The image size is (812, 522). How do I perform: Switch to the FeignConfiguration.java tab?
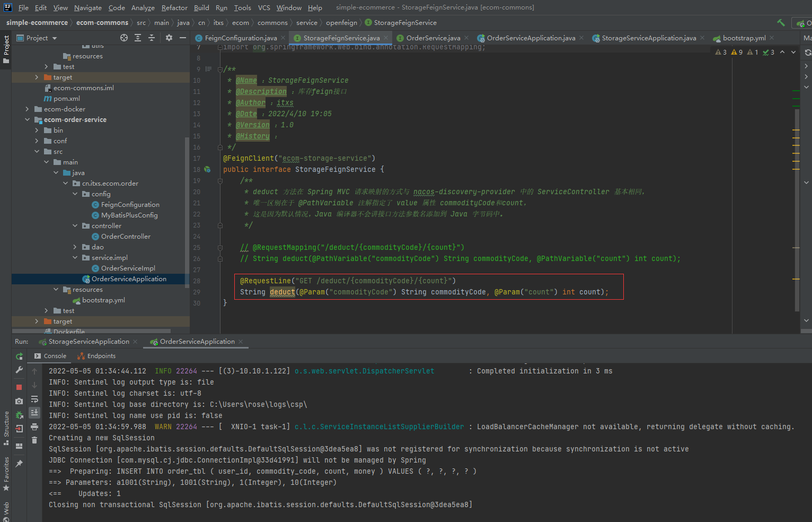click(x=241, y=38)
